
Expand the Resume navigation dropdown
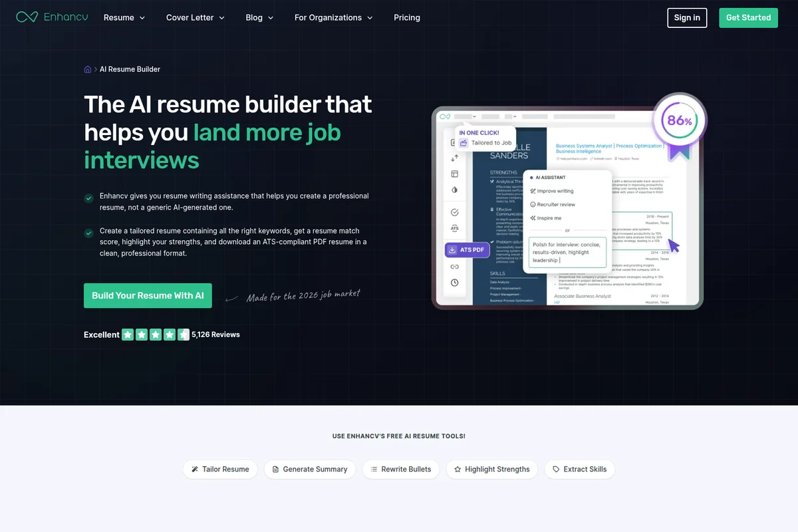coord(124,17)
